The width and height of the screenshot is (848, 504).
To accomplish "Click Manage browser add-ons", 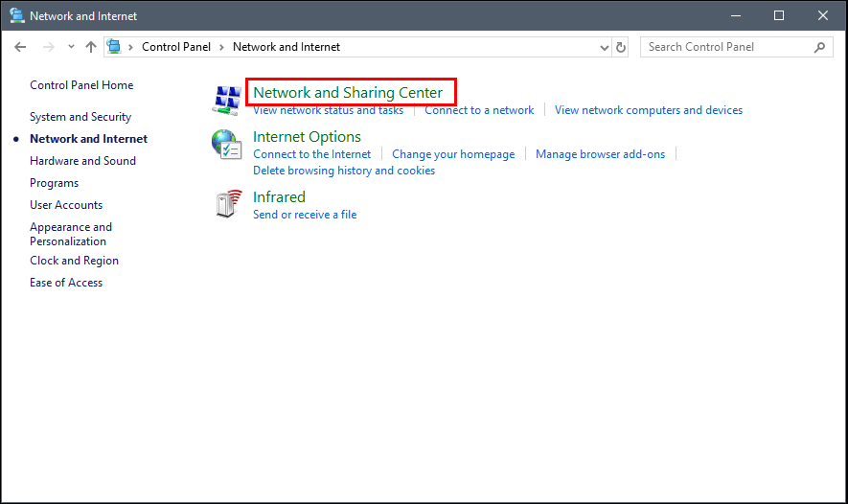I will pyautogui.click(x=600, y=154).
